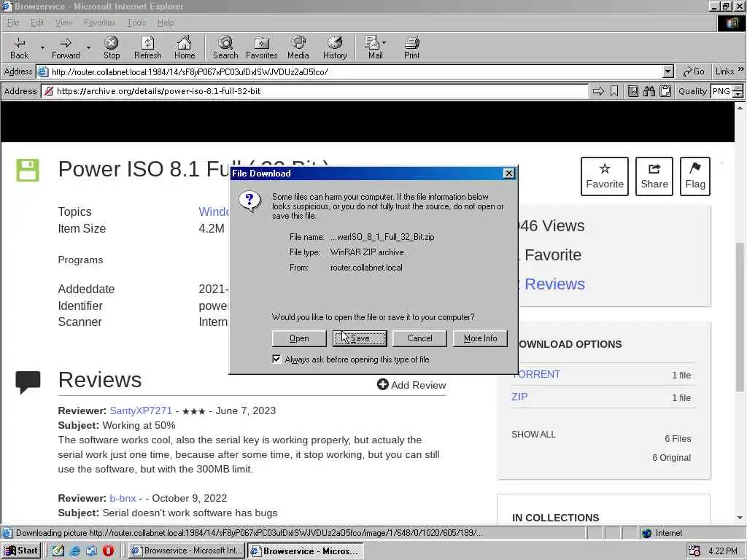Click the 4:22 PM clock in tray

(723, 551)
